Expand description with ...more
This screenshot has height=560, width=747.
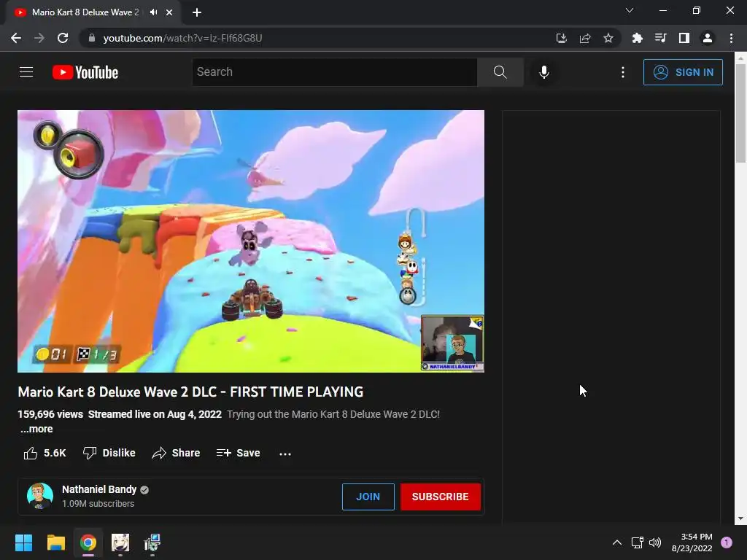(36, 429)
